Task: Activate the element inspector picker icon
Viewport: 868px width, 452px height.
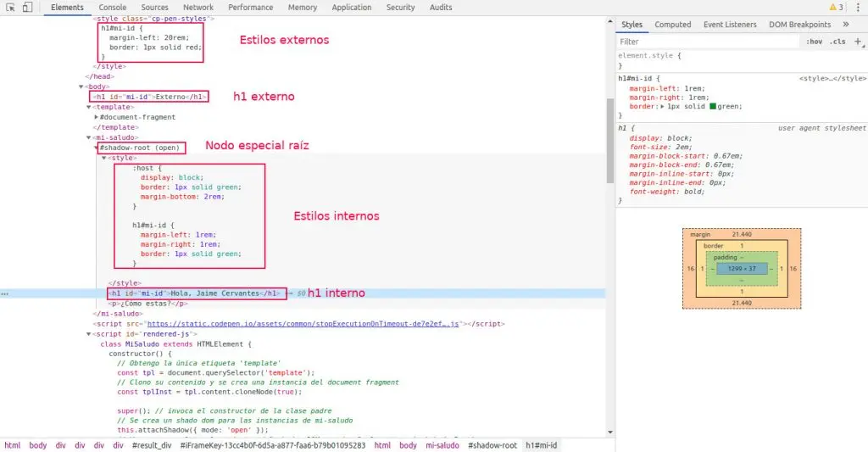Action: click(10, 7)
